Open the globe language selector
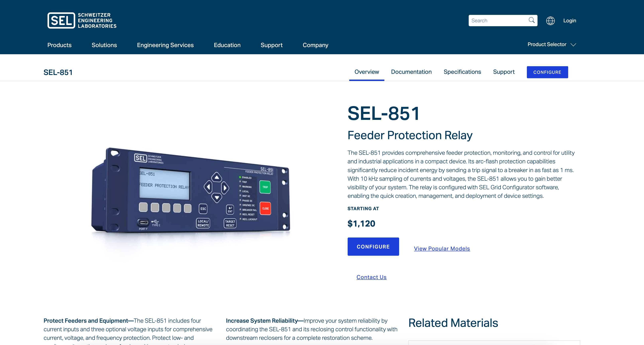 point(550,21)
